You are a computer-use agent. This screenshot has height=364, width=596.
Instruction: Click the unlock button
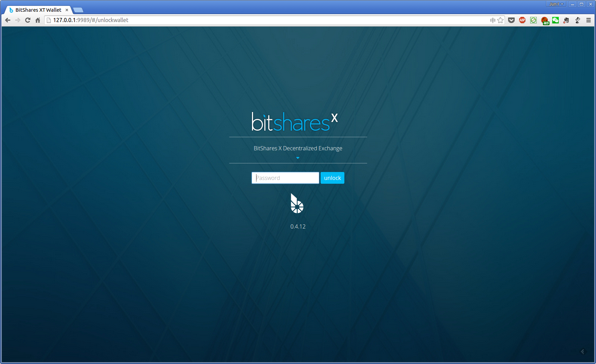[332, 178]
